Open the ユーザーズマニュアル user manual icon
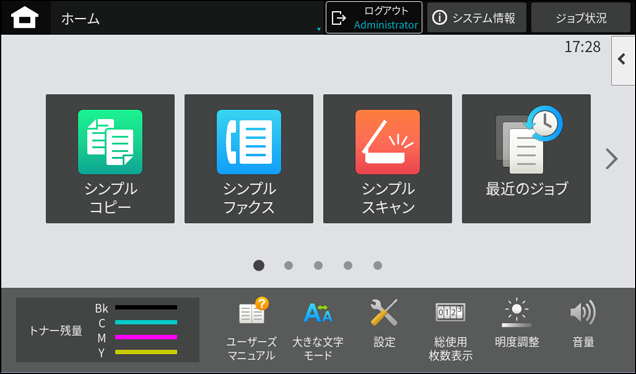636x374 pixels. tap(252, 329)
